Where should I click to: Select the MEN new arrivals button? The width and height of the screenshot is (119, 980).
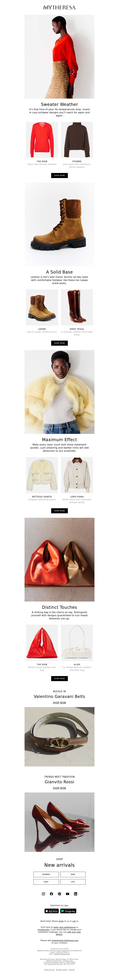click(x=73, y=874)
